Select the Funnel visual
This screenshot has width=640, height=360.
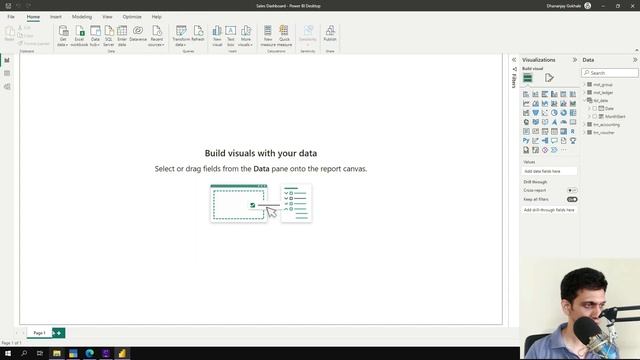tap(536, 113)
